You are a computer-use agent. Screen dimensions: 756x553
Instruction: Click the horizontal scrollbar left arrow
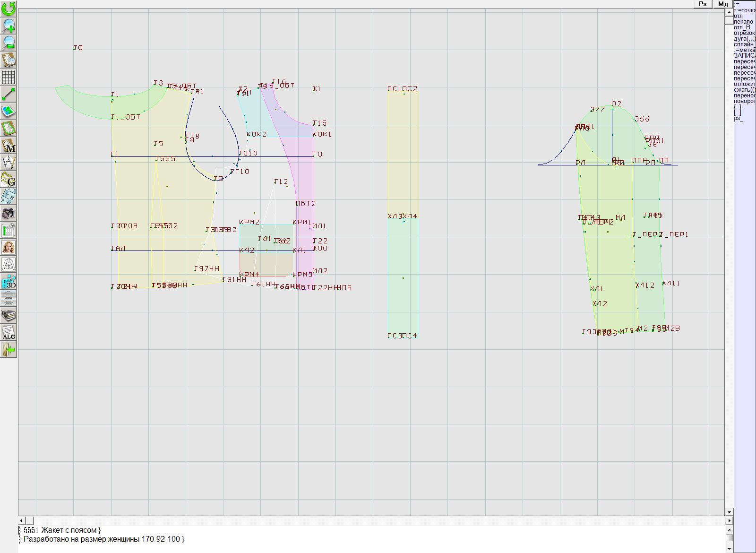click(x=21, y=520)
